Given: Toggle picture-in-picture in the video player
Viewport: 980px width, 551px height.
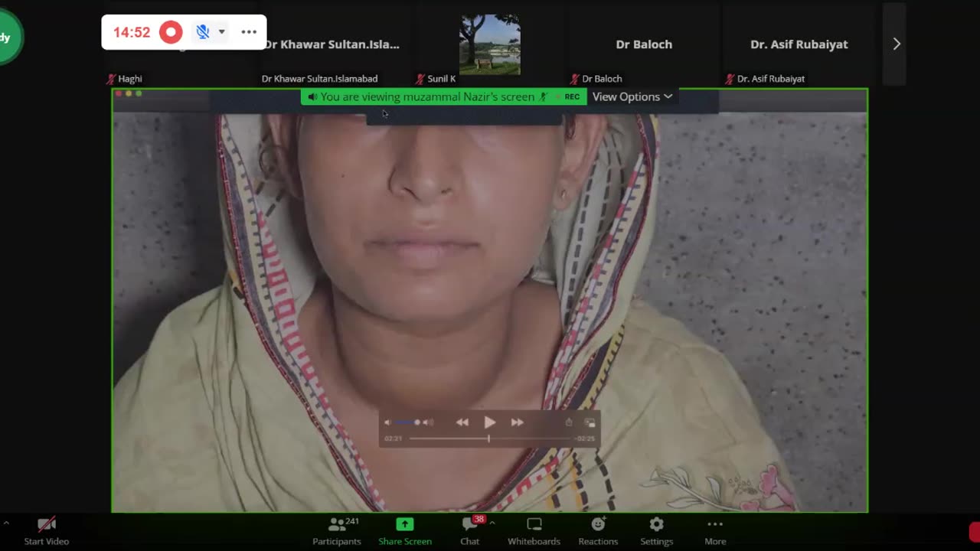Looking at the screenshot, I should pos(590,422).
